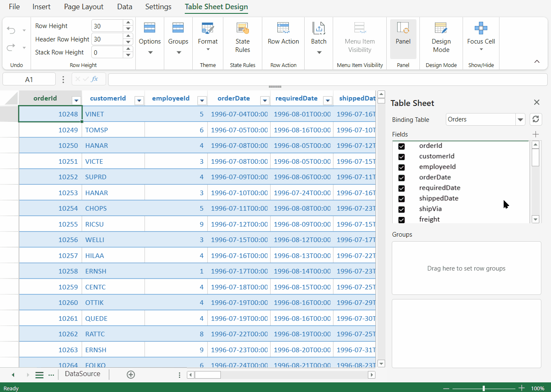Open the Binding Table Orders dropdown

(520, 119)
